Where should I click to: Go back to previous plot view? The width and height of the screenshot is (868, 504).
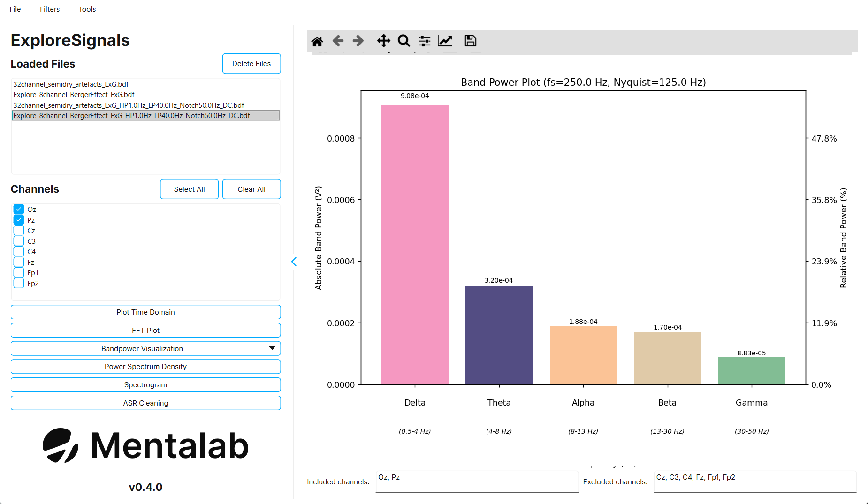(338, 41)
